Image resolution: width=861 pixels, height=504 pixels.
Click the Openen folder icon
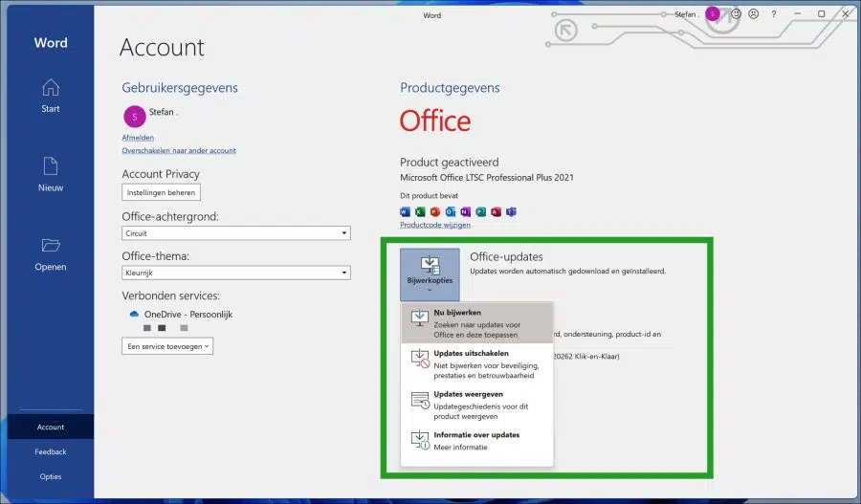coord(51,245)
